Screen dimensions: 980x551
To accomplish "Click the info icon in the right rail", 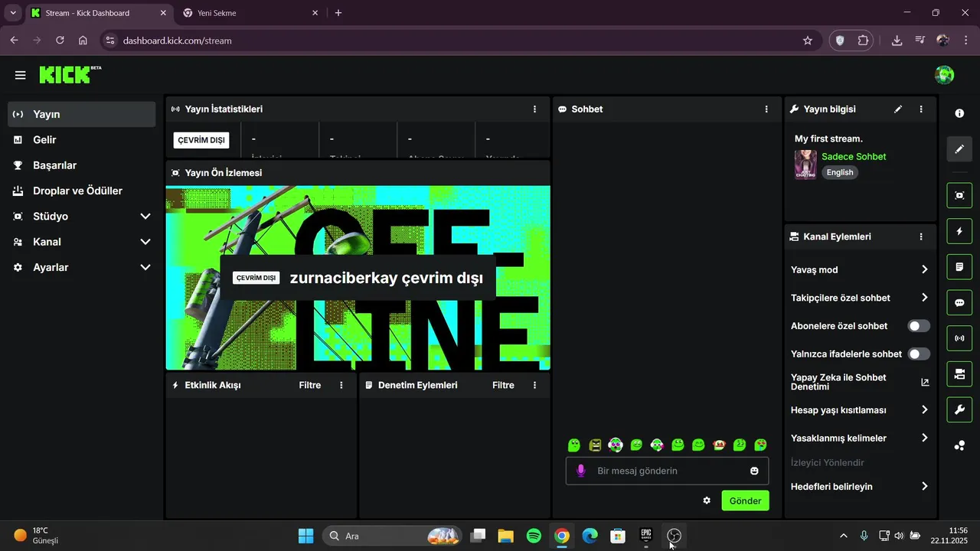I will pos(959,113).
